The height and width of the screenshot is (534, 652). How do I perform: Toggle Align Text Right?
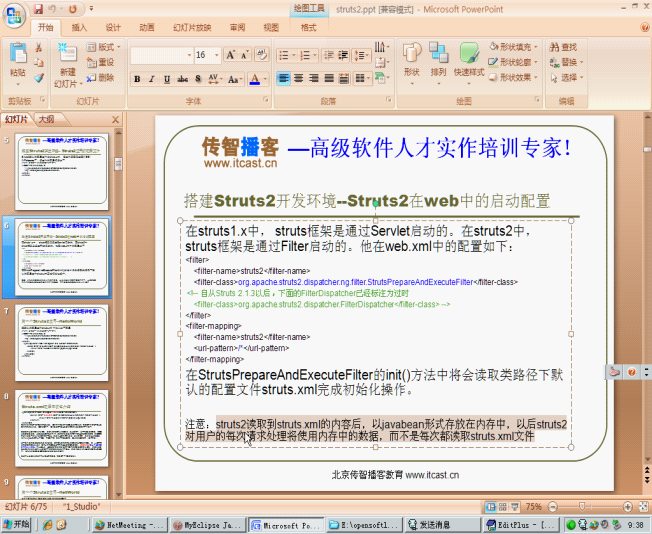point(314,78)
